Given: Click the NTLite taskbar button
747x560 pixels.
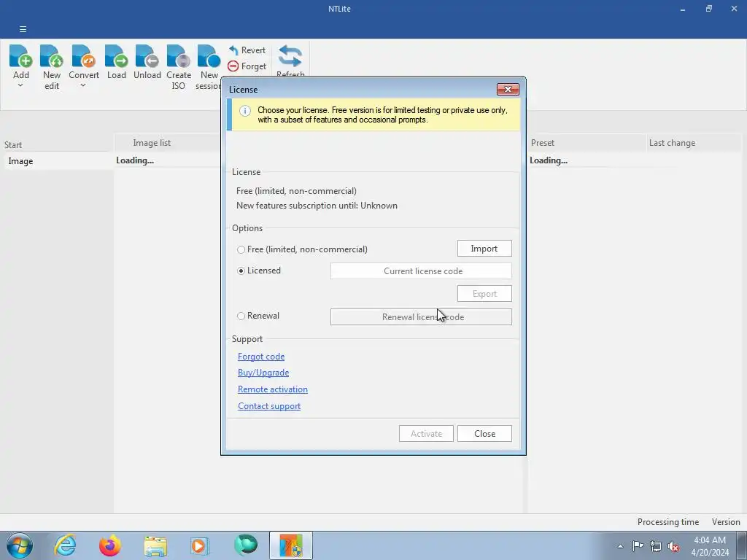Looking at the screenshot, I should (x=291, y=545).
